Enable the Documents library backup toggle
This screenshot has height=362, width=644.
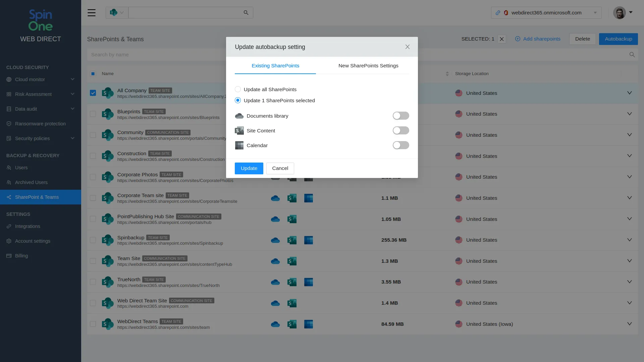[401, 116]
